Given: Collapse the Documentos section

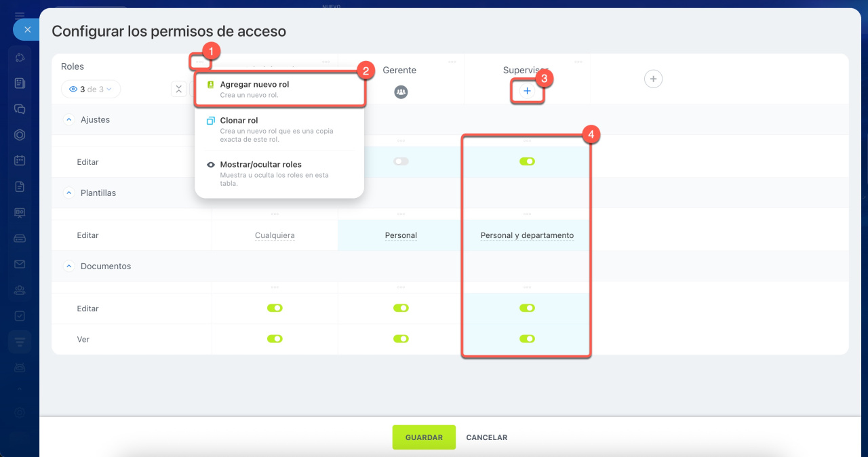Looking at the screenshot, I should coord(68,266).
